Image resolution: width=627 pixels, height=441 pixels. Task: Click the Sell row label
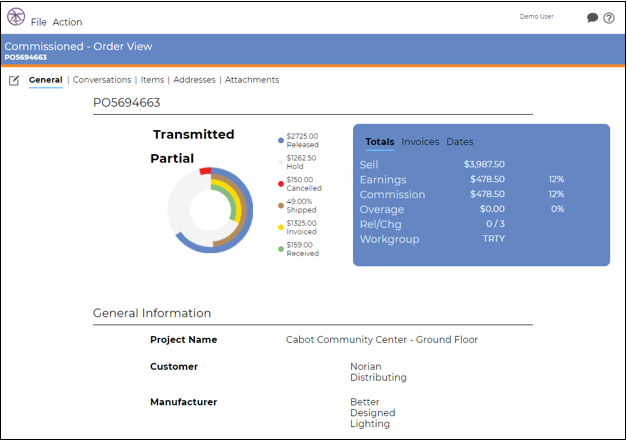369,165
